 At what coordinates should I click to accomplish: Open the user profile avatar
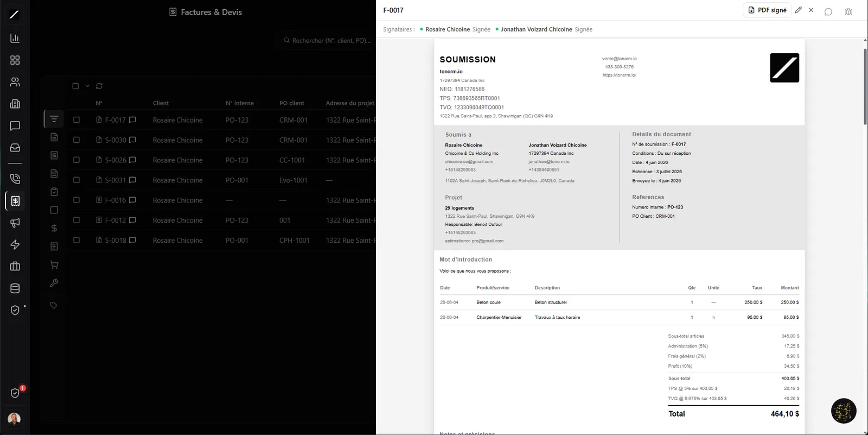point(14,419)
